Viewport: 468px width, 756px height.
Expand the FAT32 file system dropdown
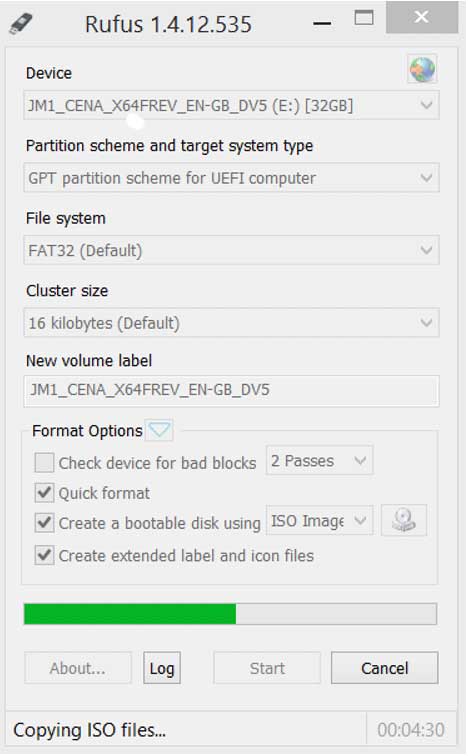(231, 250)
